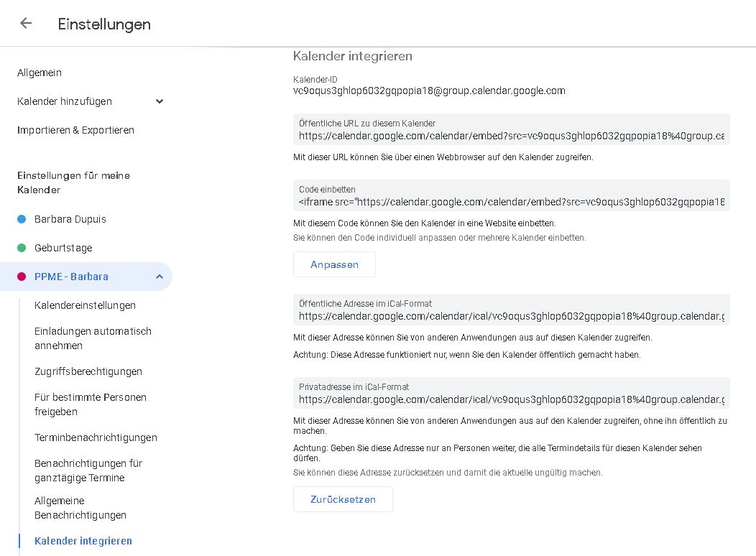Screen dimensions: 756x556
Task: Click the Öffentliche URL zu diesem Kalender field
Action: [x=511, y=136]
